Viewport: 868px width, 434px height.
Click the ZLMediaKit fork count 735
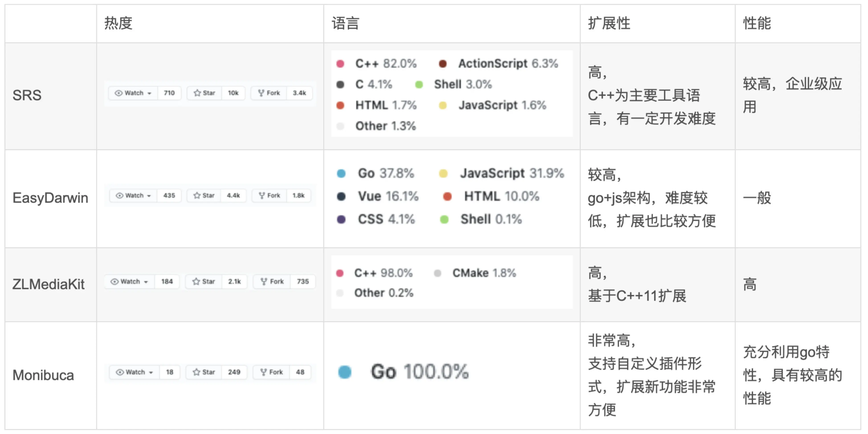[x=303, y=282]
